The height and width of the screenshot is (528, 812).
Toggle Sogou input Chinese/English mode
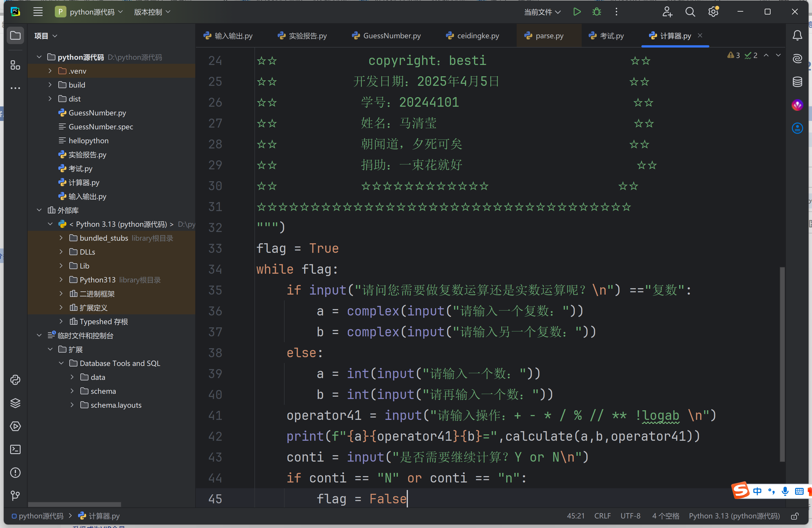(x=757, y=491)
